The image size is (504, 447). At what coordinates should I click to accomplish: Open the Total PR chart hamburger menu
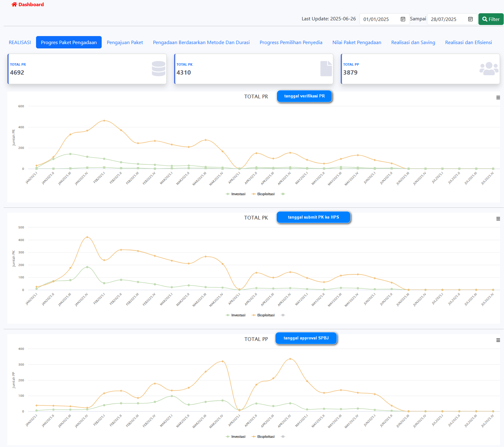(498, 98)
